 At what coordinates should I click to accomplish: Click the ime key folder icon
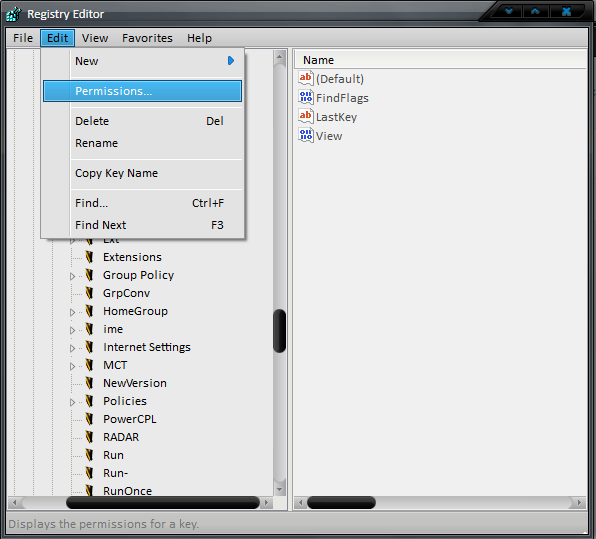pos(90,329)
